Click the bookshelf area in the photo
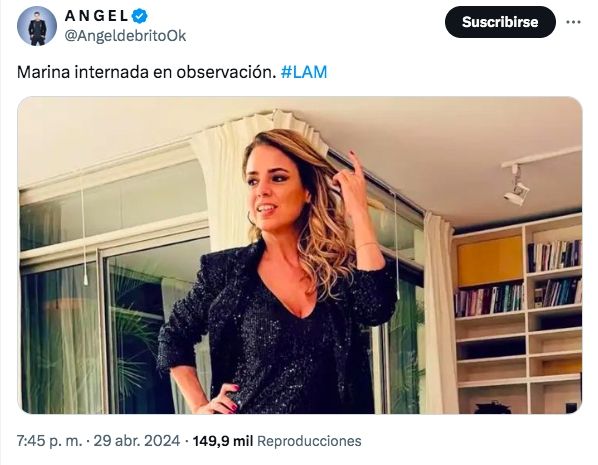The height and width of the screenshot is (465, 598). click(x=518, y=315)
